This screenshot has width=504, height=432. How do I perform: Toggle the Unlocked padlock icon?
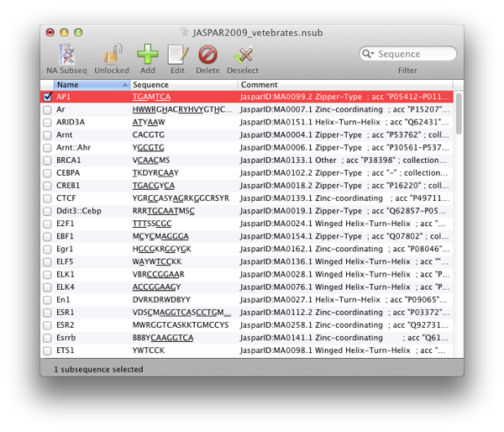[113, 54]
